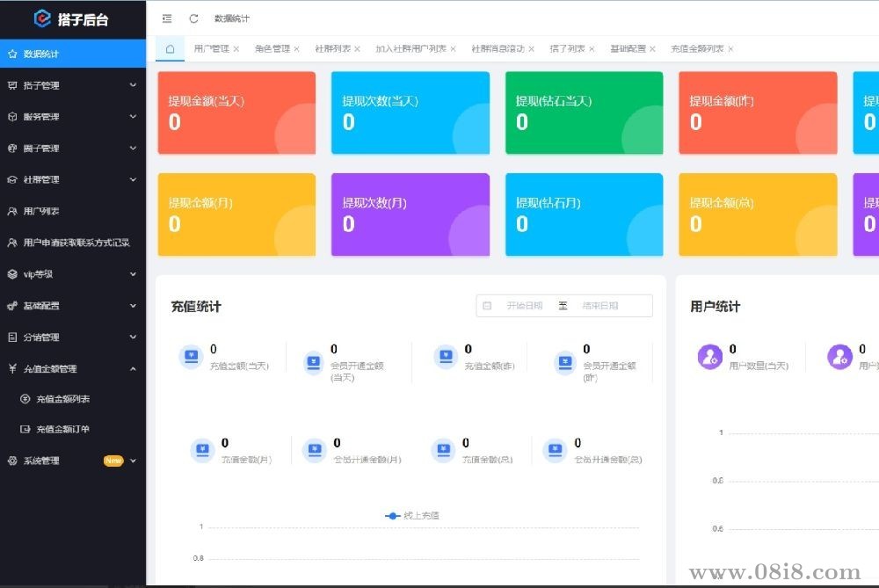Image resolution: width=879 pixels, height=588 pixels.
Task: Open the 社群列表 tab
Action: 331,48
